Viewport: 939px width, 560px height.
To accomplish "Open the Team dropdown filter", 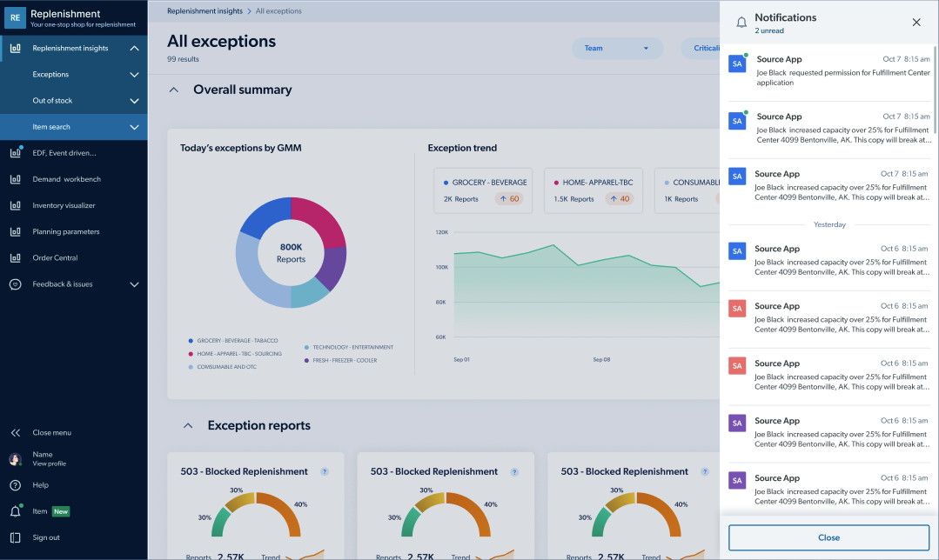I will [617, 48].
